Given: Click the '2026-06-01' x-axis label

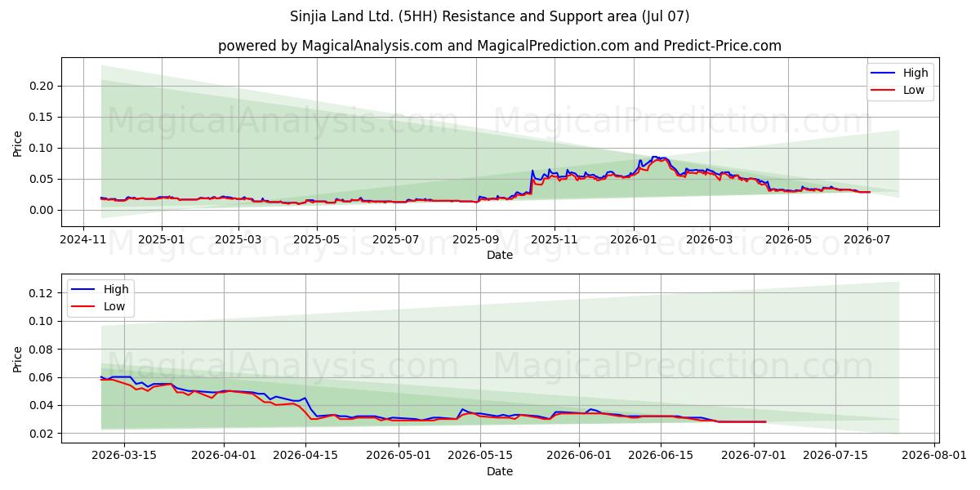Looking at the screenshot, I should (x=579, y=456).
